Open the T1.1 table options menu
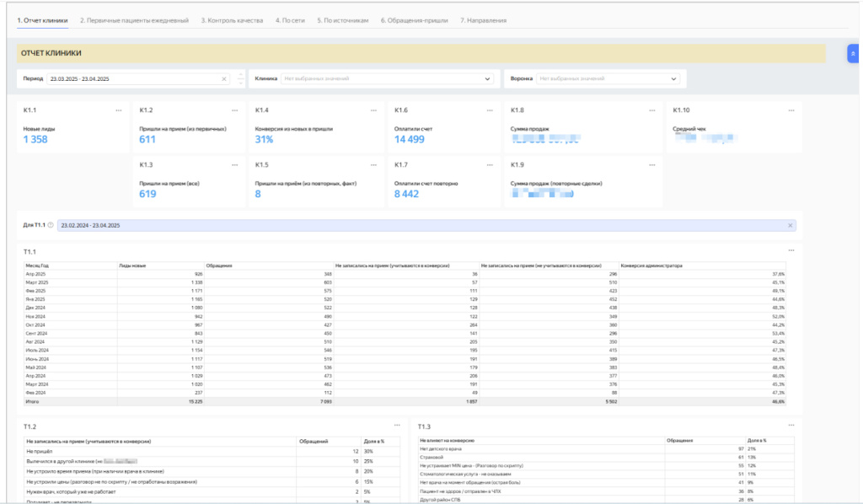863x504 pixels. point(791,250)
